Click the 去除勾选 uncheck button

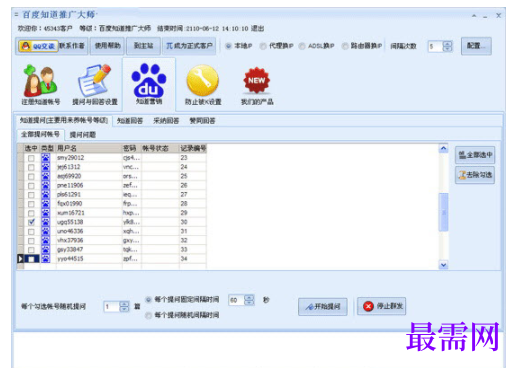pos(475,175)
